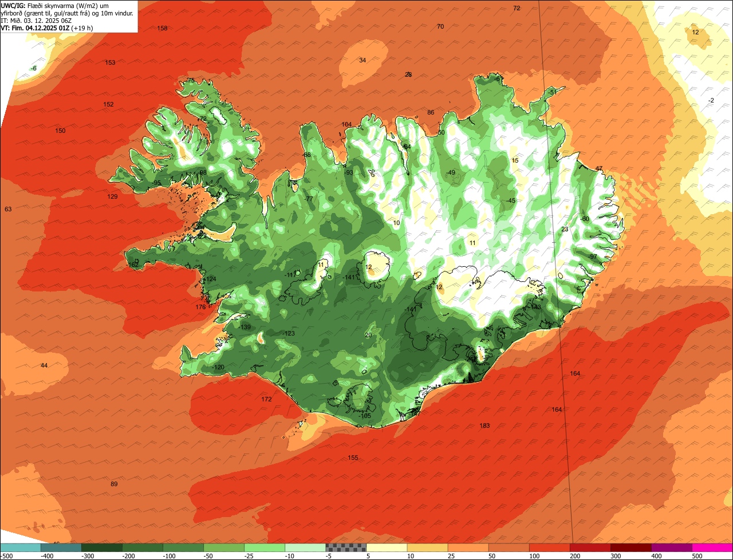The width and height of the screenshot is (733, 560).
Task: Click the map value -51
Action: (552, 92)
